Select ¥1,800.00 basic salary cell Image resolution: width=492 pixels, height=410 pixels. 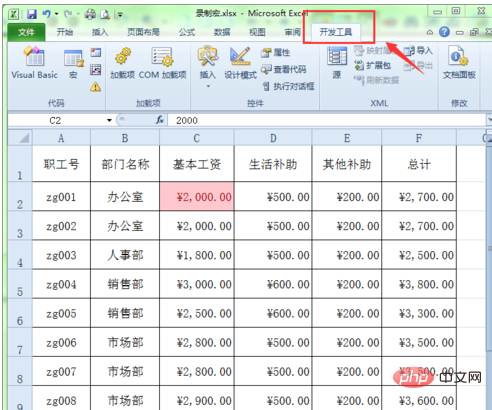click(x=197, y=255)
